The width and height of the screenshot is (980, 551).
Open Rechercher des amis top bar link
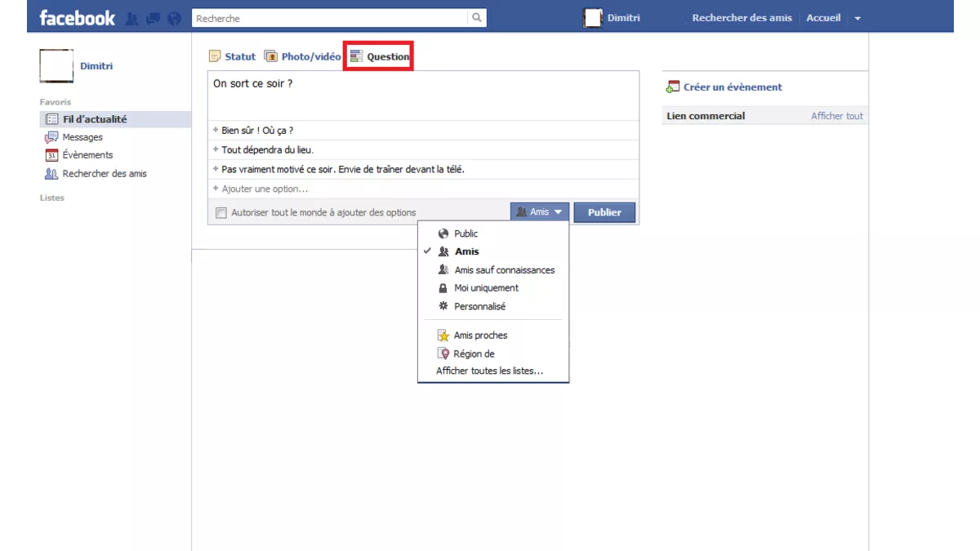(x=742, y=18)
